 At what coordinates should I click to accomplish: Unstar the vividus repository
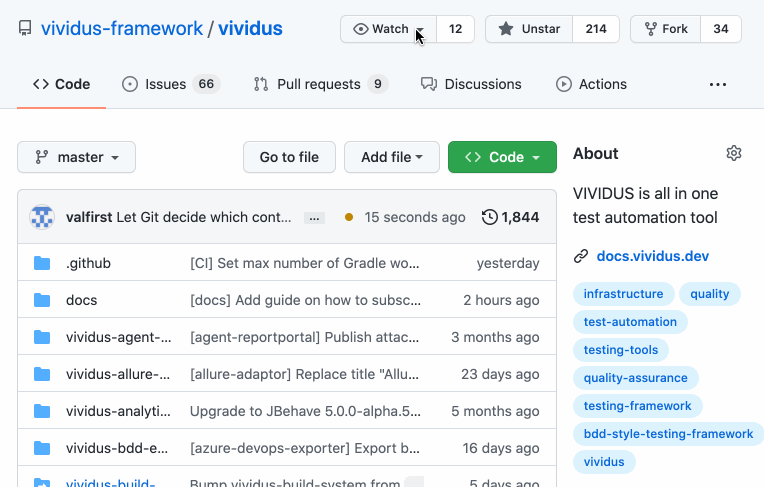point(529,29)
